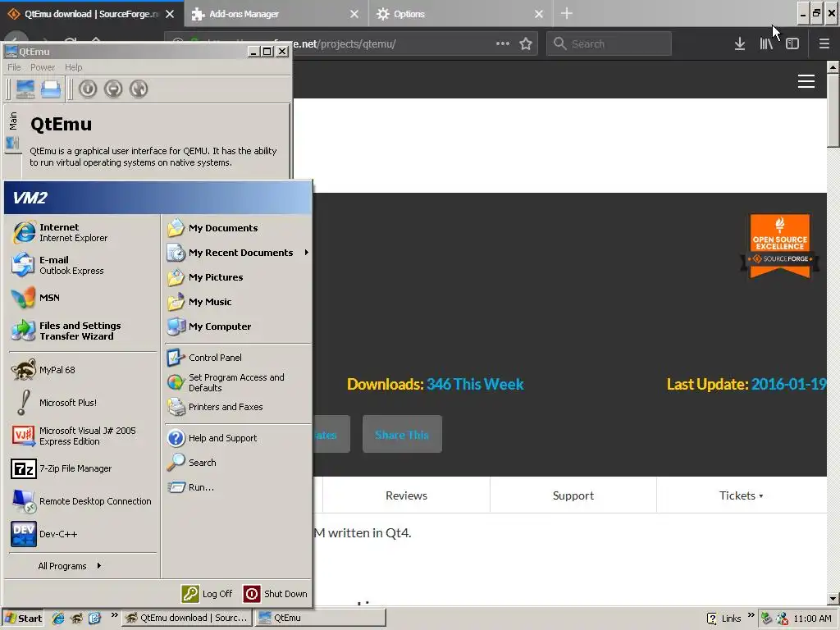Click the 11:00 AM clock
The image size is (840, 630).
(813, 619)
